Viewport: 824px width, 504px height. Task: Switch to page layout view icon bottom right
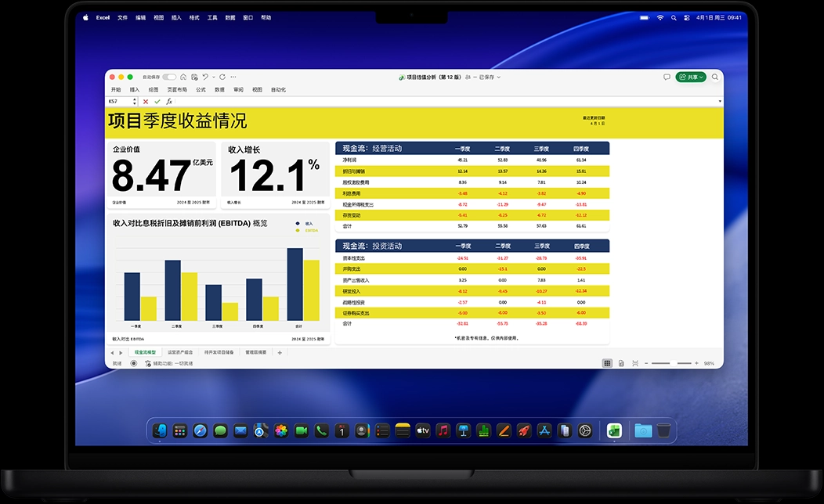621,363
